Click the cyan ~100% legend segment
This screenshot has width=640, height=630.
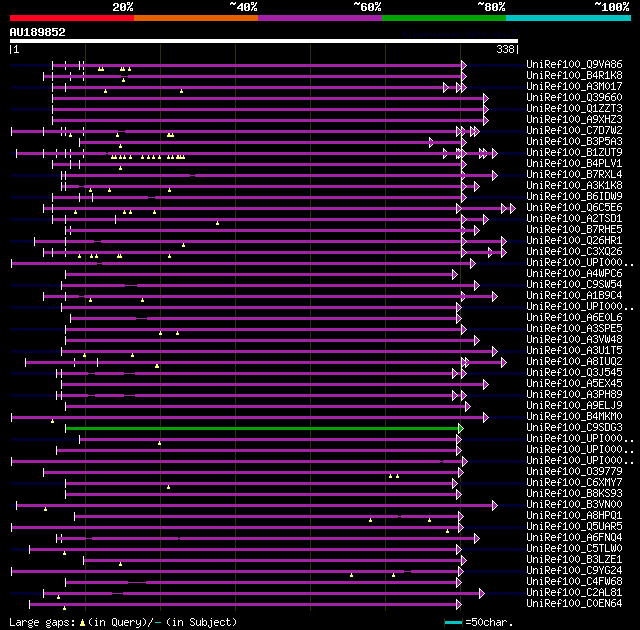click(569, 18)
